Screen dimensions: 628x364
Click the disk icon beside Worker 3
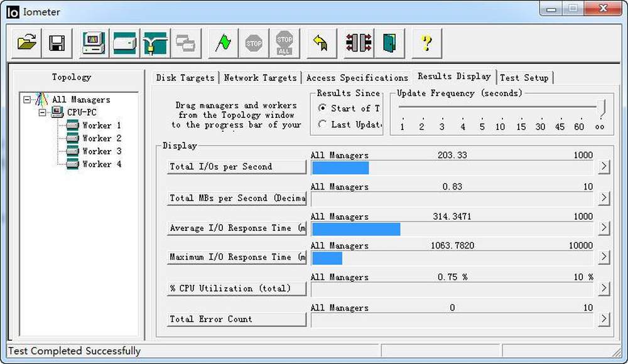pos(72,151)
